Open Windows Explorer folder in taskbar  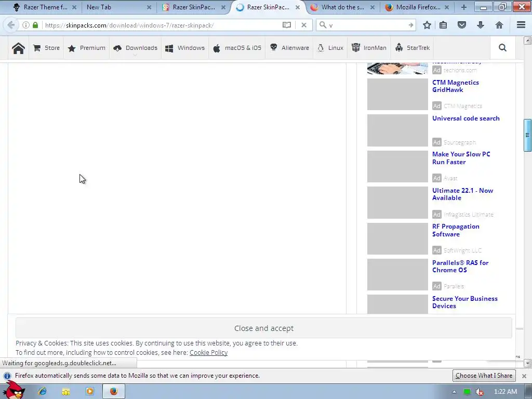pyautogui.click(x=66, y=392)
